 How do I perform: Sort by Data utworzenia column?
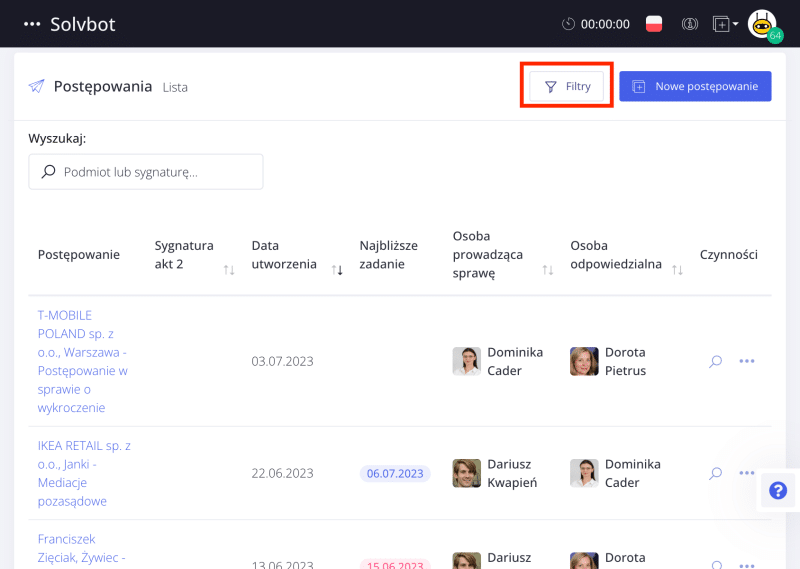337,270
